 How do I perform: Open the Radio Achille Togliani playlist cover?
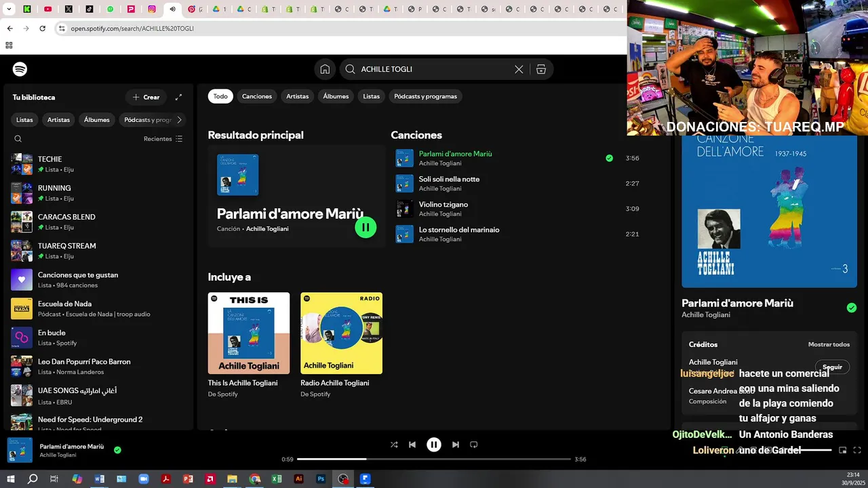[342, 333]
